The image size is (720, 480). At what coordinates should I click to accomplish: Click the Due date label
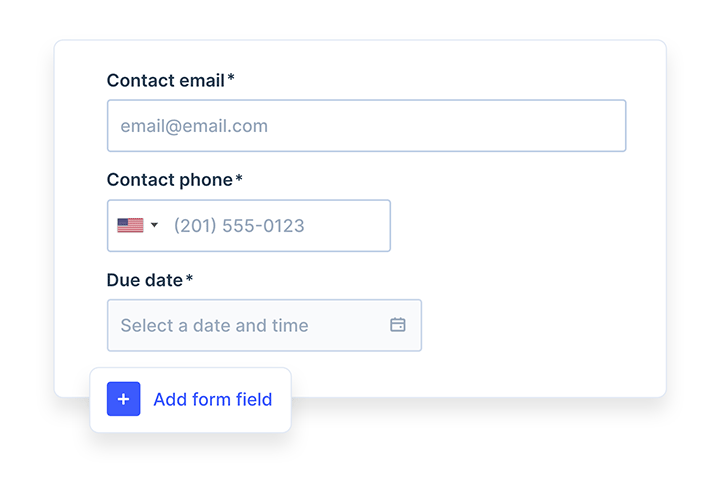144,280
